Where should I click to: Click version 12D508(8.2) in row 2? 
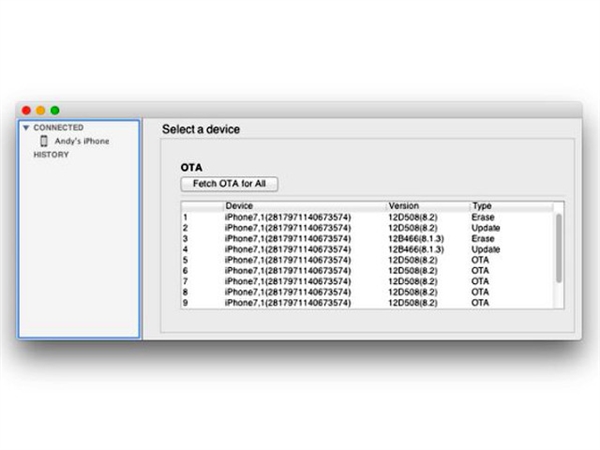pyautogui.click(x=413, y=228)
